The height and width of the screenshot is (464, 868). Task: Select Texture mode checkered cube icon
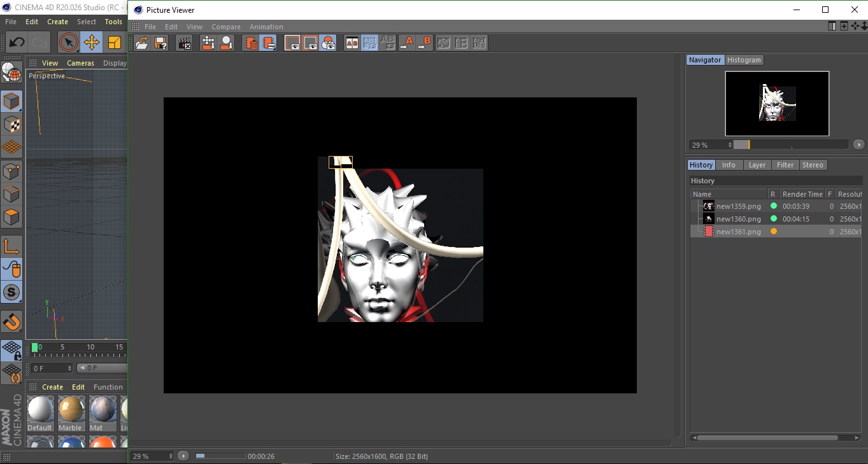[x=11, y=124]
